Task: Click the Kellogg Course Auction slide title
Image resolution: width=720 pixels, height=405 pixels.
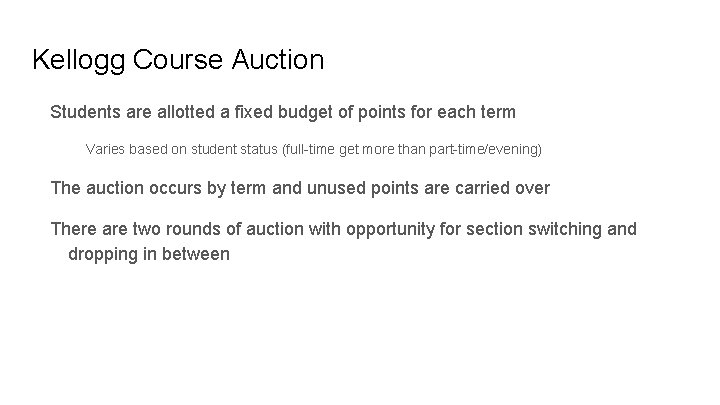Action: click(178, 60)
